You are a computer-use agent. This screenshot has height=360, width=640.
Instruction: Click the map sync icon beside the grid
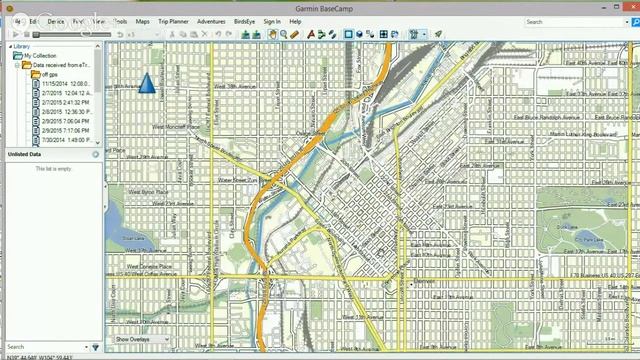[x=395, y=35]
